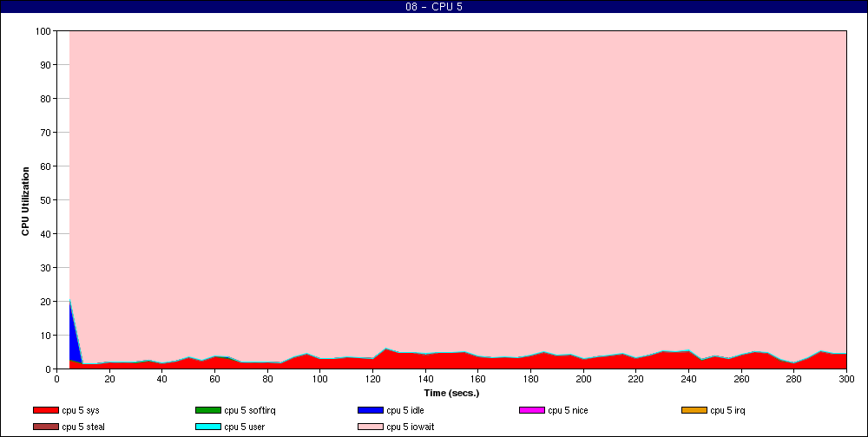Click the red cpu 5 sys legend swatch
This screenshot has width=868, height=437.
pos(45,410)
